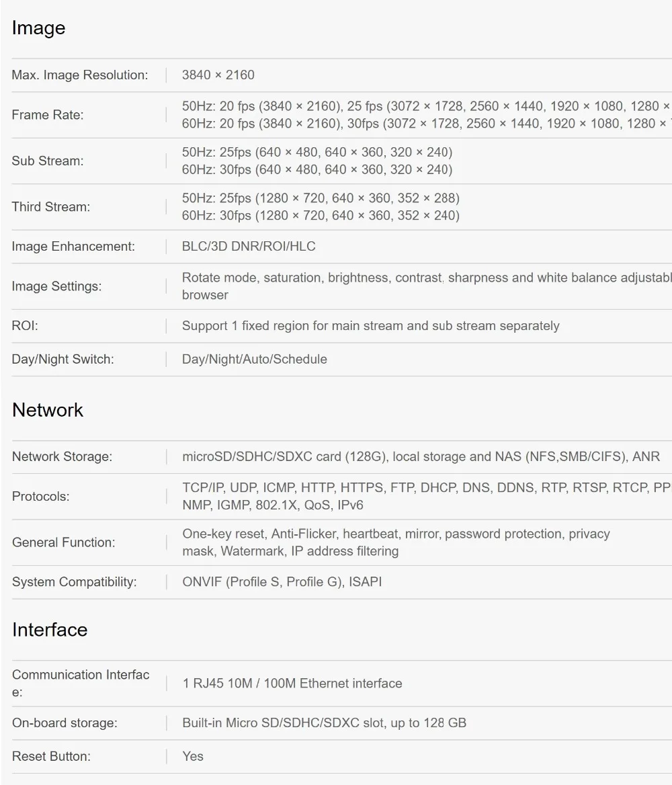
Task: Click the Interface section heading
Action: (50, 630)
